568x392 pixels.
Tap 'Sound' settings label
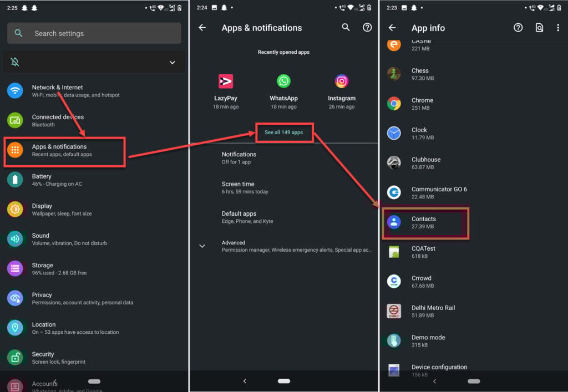(40, 235)
